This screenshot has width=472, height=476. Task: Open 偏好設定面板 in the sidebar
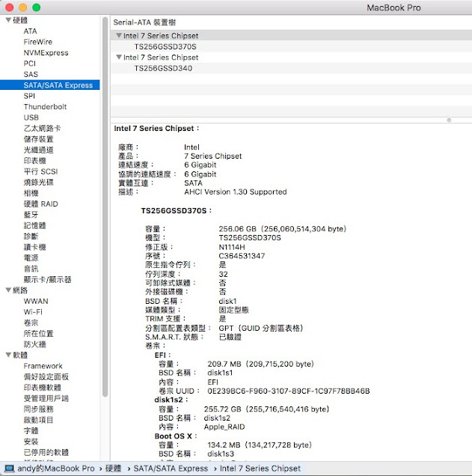coord(46,376)
